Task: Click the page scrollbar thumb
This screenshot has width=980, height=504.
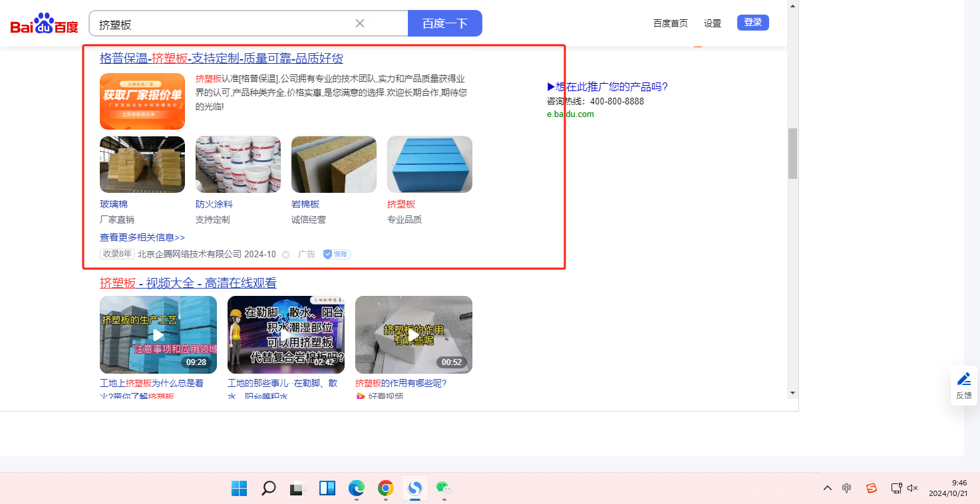Action: (792, 154)
